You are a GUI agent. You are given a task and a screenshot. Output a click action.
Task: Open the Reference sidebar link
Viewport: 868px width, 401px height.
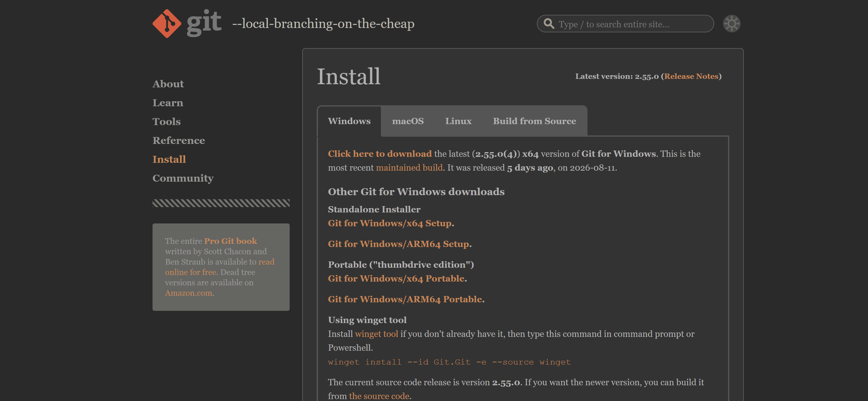(x=179, y=140)
